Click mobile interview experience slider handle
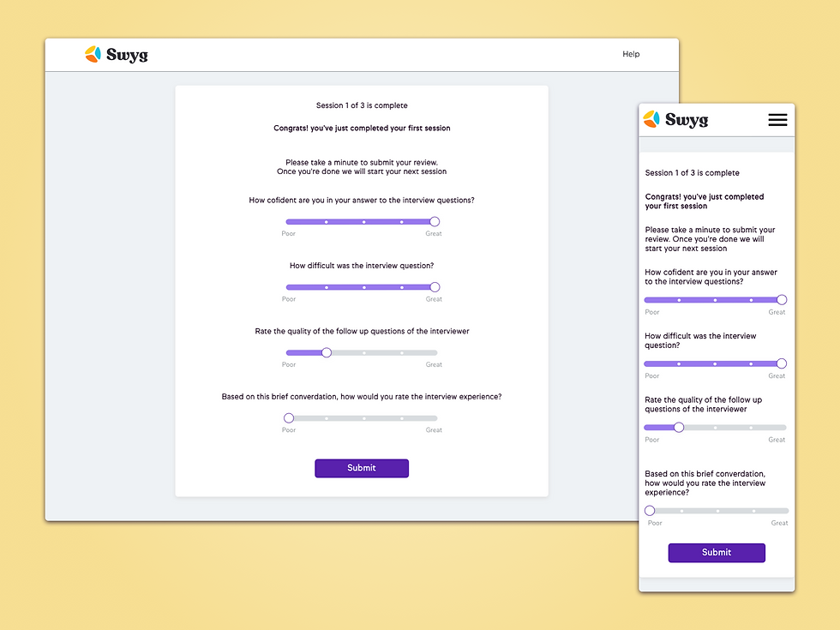 click(650, 511)
